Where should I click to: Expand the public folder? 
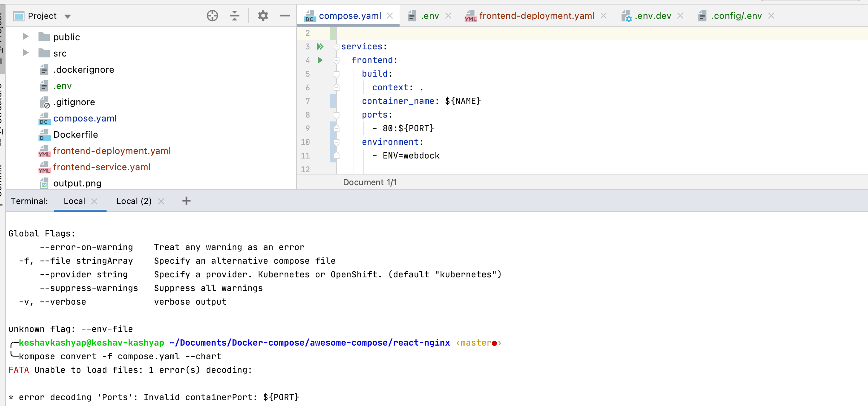[x=25, y=37]
